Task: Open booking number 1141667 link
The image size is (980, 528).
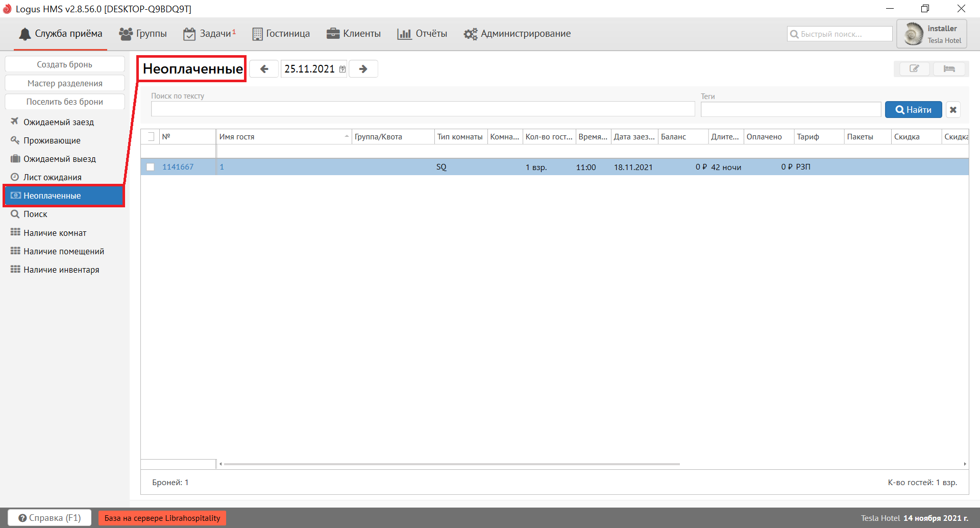Action: 178,167
